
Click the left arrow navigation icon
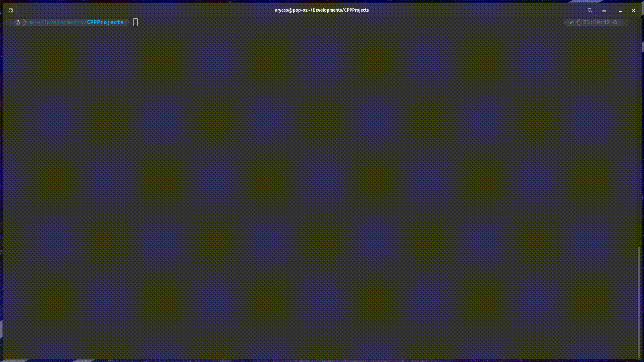tap(578, 22)
